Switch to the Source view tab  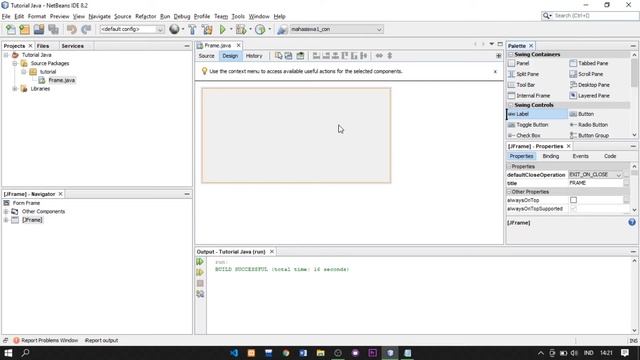207,56
